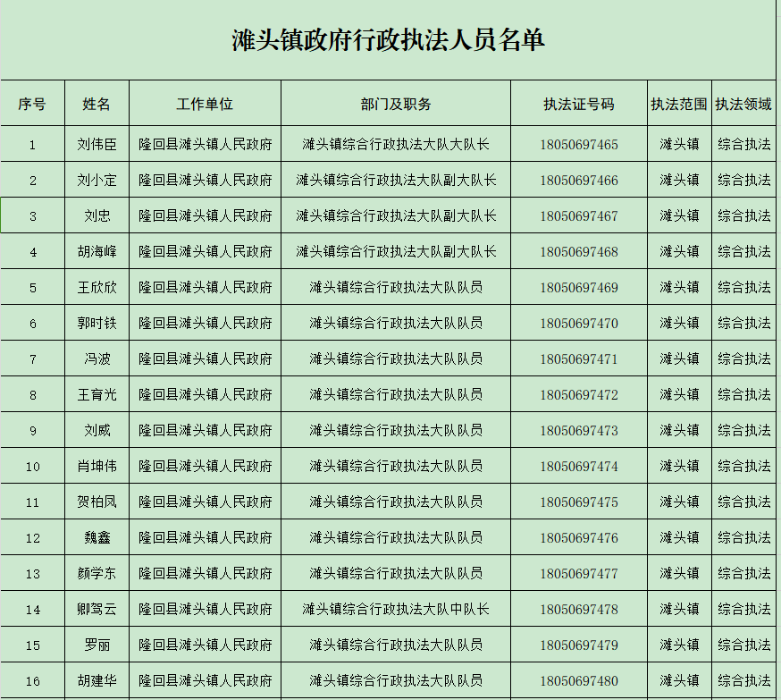This screenshot has width=781, height=700.
Task: Click the name cell 魏鑫
Action: 97,537
